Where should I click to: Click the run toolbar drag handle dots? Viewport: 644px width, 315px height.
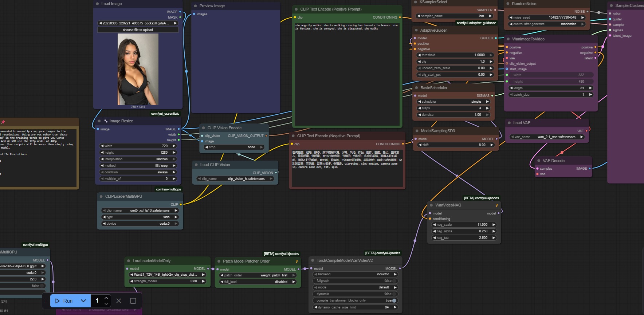(46, 301)
